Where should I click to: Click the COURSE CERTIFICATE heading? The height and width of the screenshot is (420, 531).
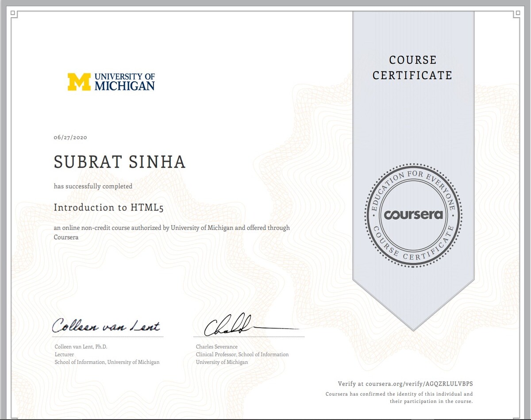click(x=412, y=68)
